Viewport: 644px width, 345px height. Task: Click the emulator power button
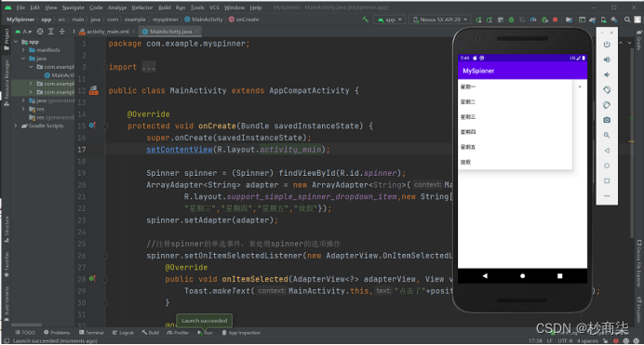click(x=607, y=45)
